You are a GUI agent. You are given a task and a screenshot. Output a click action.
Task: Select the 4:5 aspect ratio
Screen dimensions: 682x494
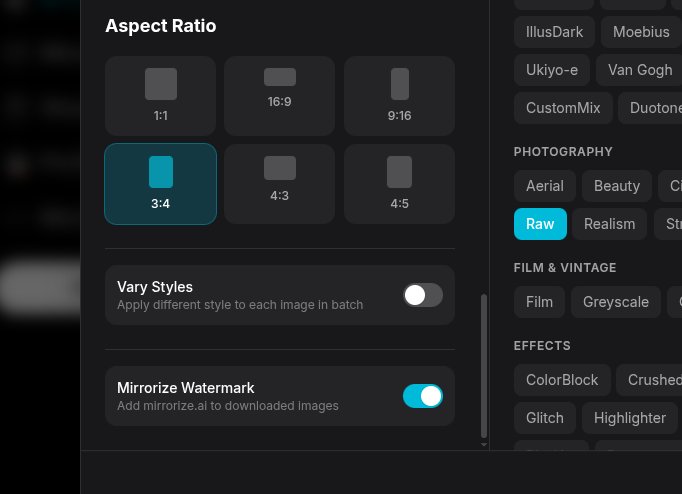point(399,184)
